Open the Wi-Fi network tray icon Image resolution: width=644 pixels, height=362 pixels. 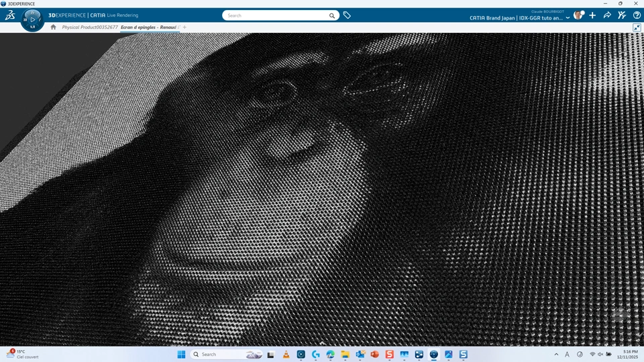click(592, 355)
